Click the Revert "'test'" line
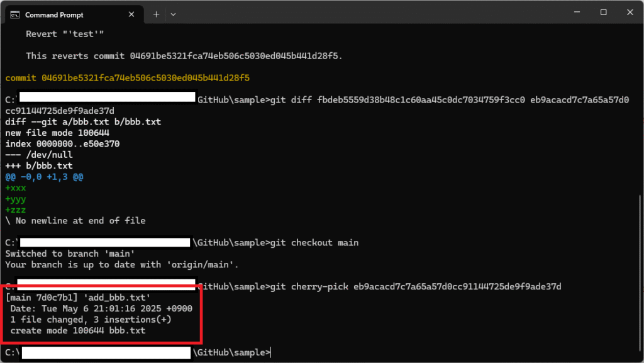This screenshot has height=363, width=644. 65,34
